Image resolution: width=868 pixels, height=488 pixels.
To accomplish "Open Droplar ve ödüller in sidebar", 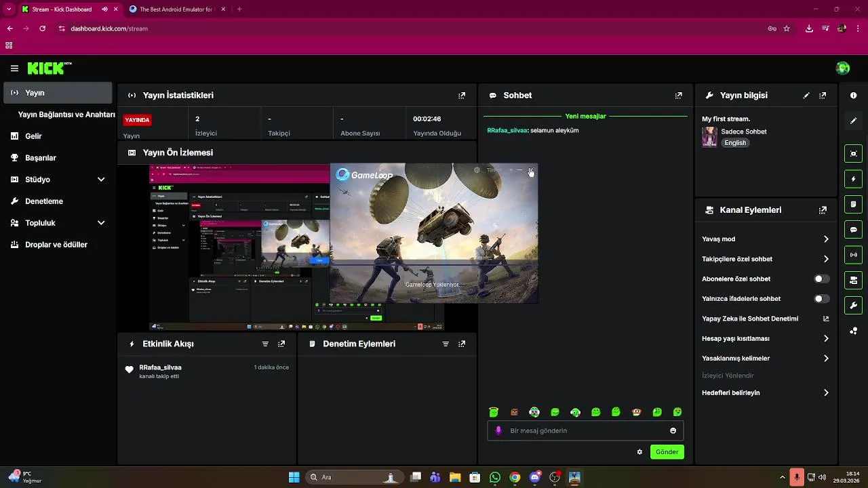I will click(x=58, y=245).
